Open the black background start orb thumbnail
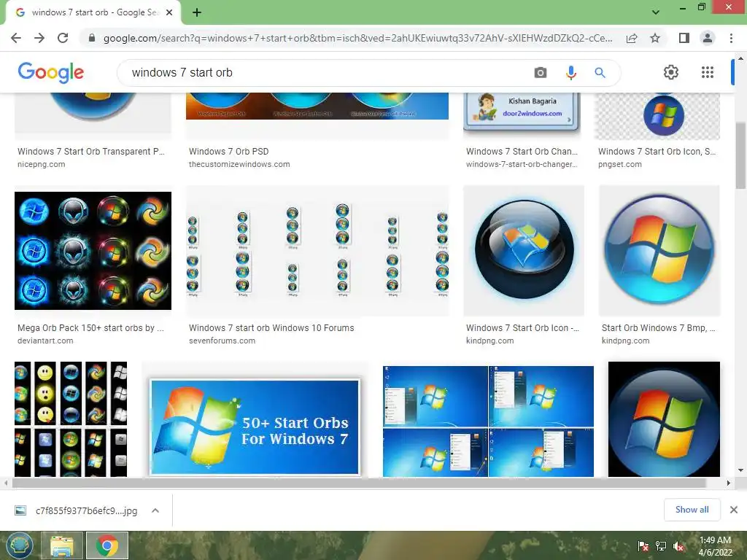The image size is (747, 560). (x=664, y=419)
